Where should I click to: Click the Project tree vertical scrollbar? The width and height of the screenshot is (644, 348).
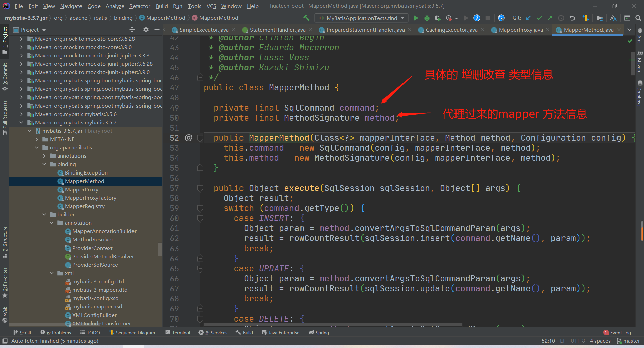coord(160,249)
